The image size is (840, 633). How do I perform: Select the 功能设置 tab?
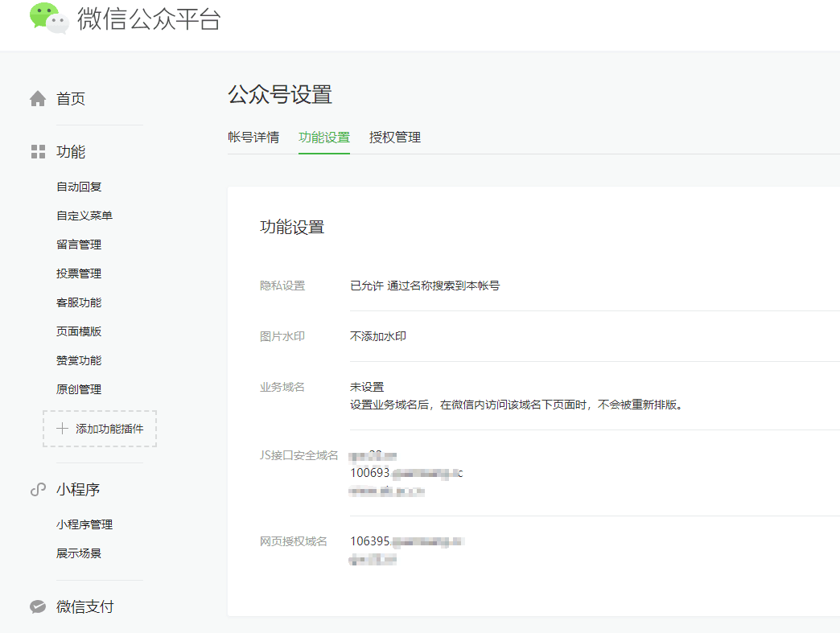[x=324, y=138]
